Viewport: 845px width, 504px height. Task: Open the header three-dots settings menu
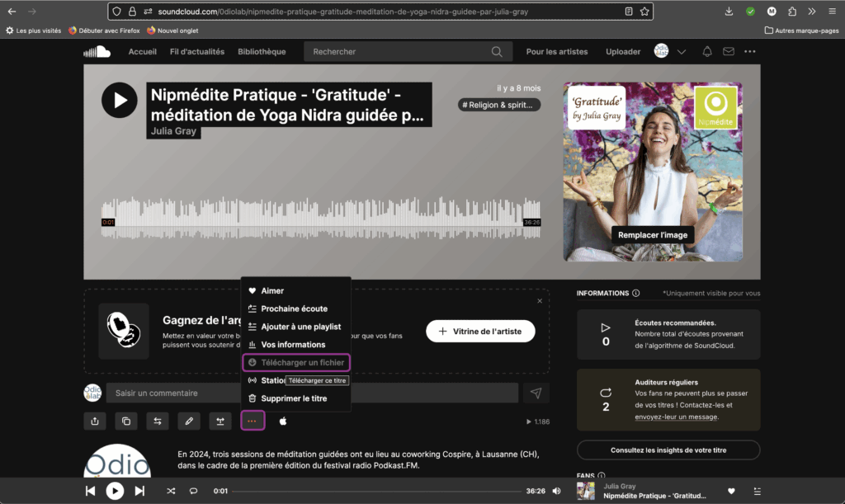coord(749,52)
